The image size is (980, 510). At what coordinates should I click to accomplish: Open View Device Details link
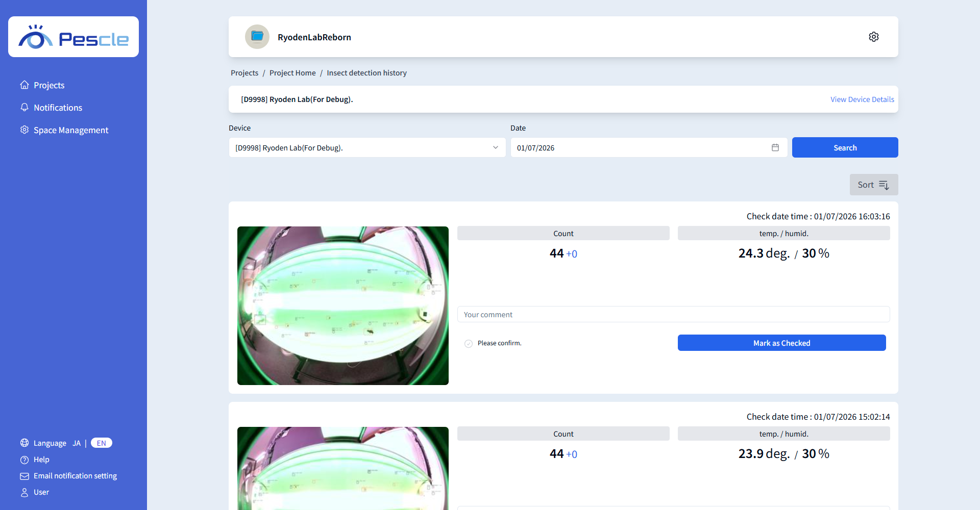862,99
